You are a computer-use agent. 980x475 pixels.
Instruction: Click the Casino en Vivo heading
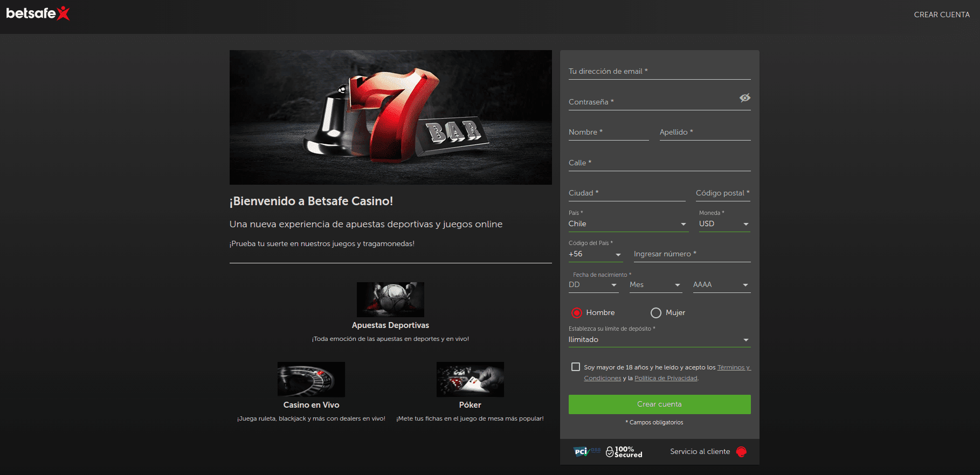click(x=311, y=405)
